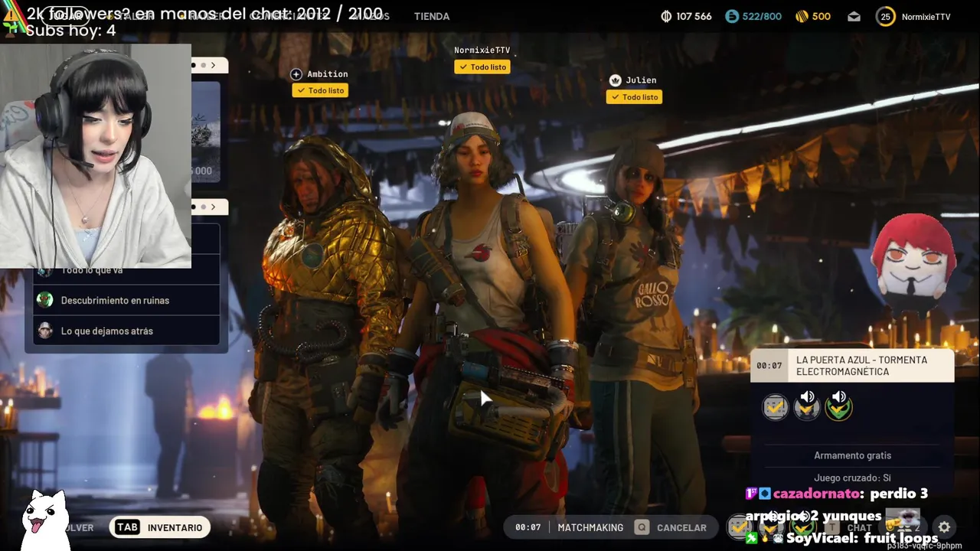Image resolution: width=980 pixels, height=551 pixels.
Task: Click the coin currency icon beside 107 566
Action: (x=666, y=16)
